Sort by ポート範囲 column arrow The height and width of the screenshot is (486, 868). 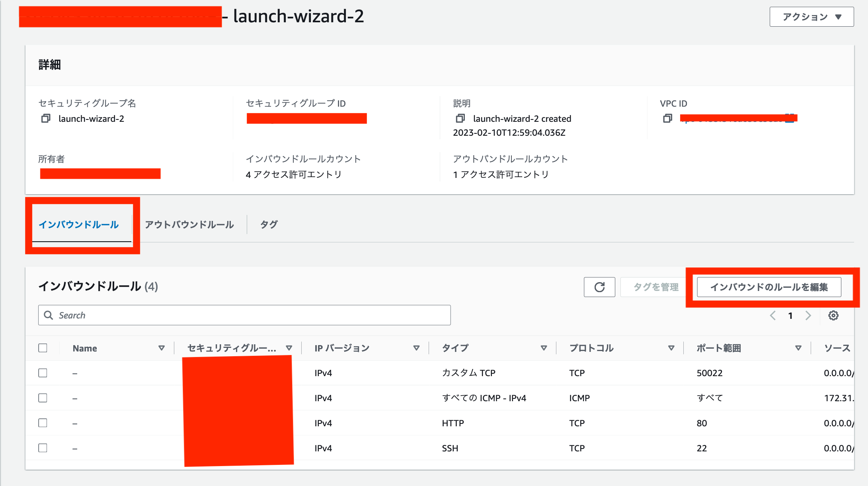click(798, 348)
